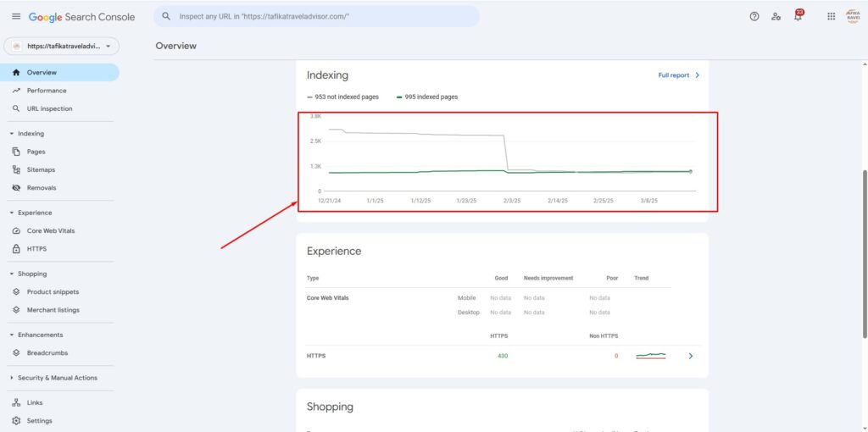
Task: Open HTTPS report via row chevron
Action: pyautogui.click(x=690, y=357)
